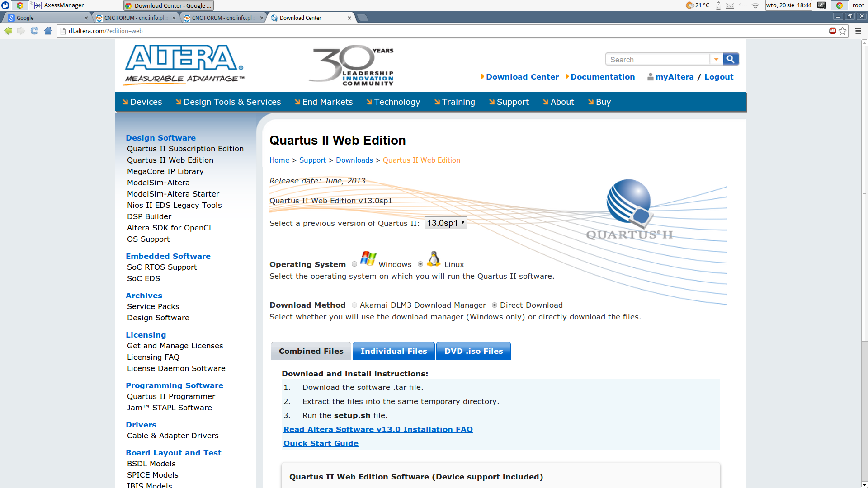Click Downloads in the breadcrumb
The image size is (868, 488).
tap(354, 160)
